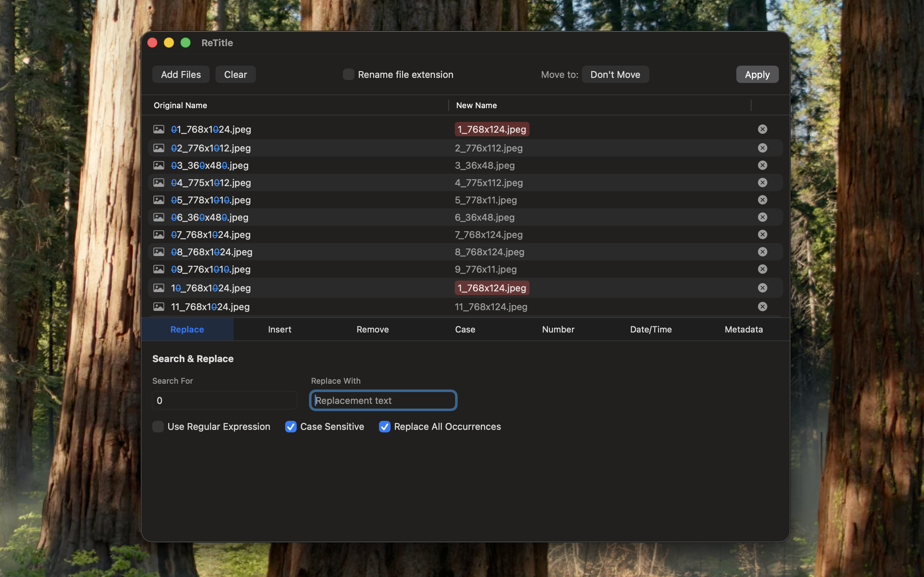This screenshot has width=924, height=577.
Task: Remove 01_768x1024.jpeg using its X icon
Action: [762, 129]
